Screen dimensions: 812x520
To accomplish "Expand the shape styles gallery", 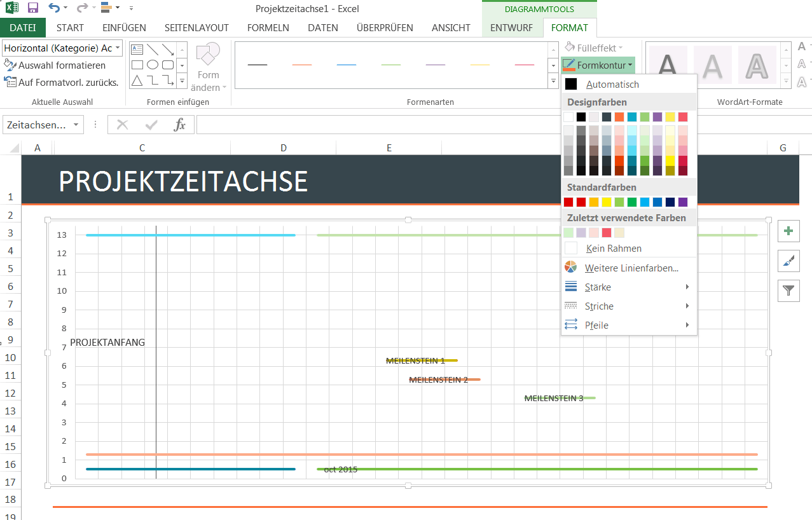I will [x=553, y=81].
